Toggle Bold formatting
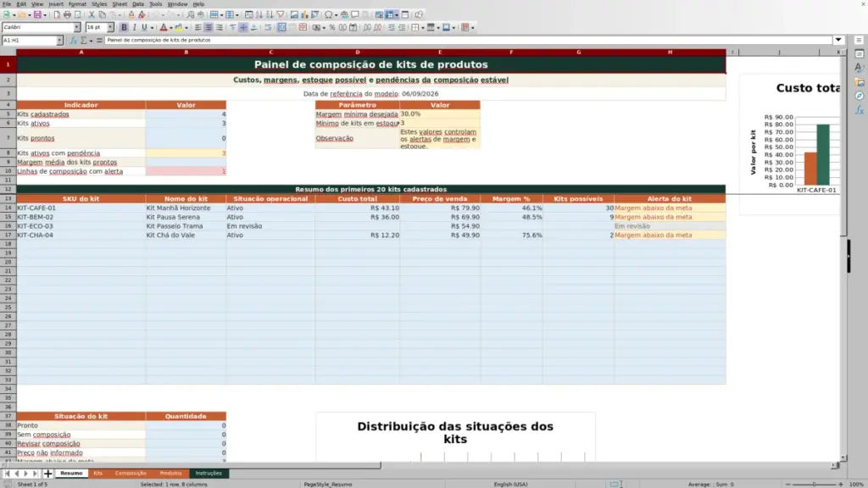Viewport: 868px width, 488px height. [124, 28]
